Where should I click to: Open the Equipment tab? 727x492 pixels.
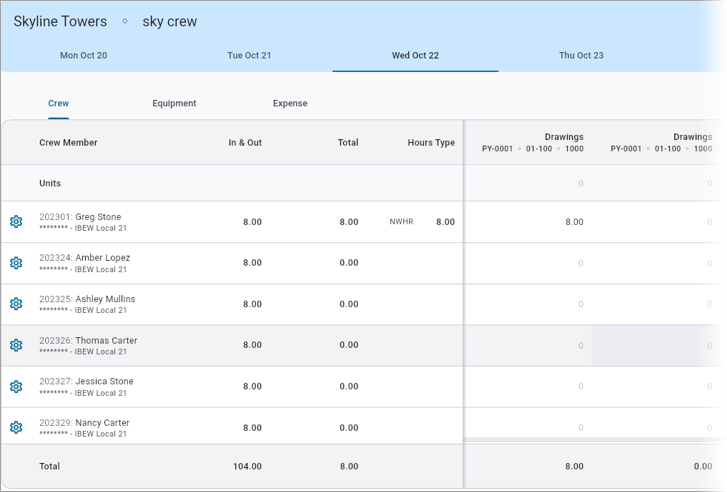tap(174, 103)
